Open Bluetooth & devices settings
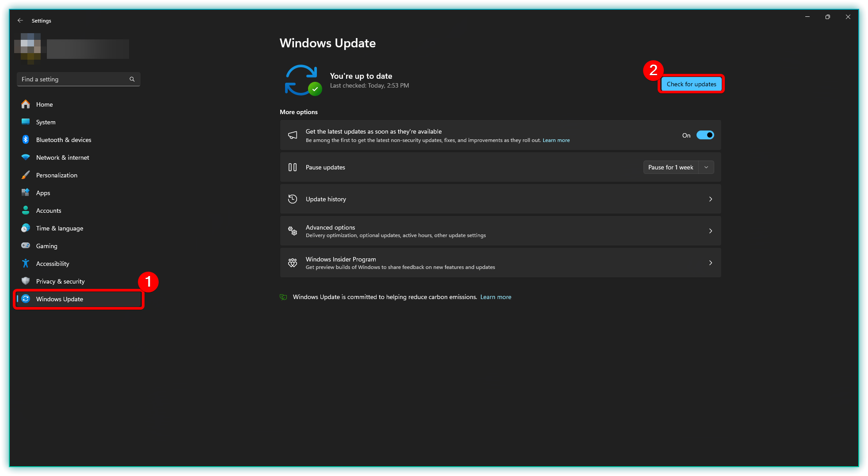 point(79,140)
